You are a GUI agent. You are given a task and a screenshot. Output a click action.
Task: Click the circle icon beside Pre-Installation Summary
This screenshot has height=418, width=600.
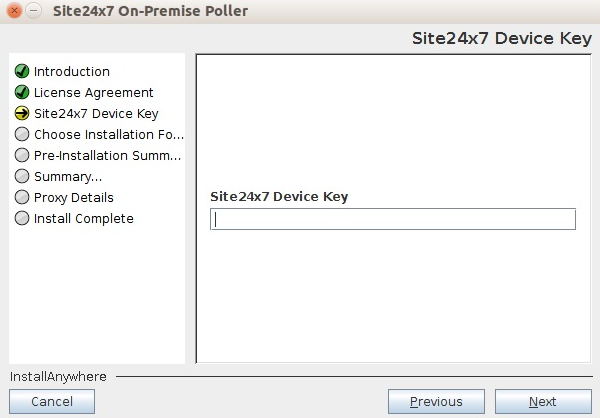pyautogui.click(x=22, y=155)
